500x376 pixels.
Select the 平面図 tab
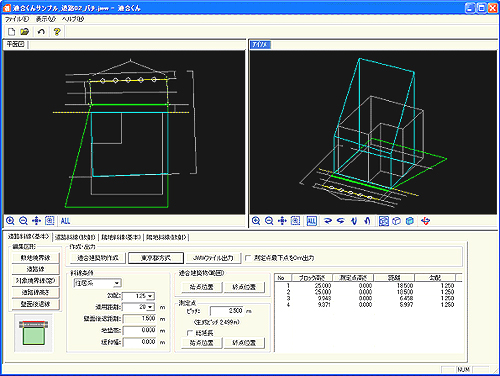[x=16, y=44]
